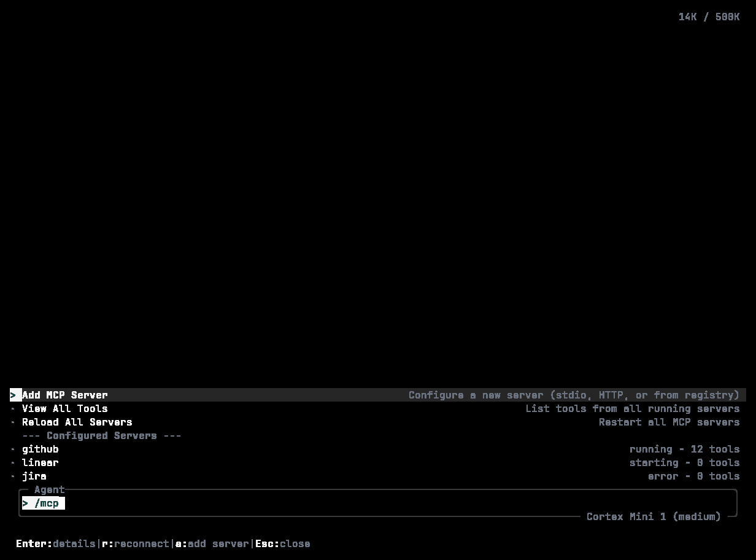Click the 'Configured Servers' section header

102,435
